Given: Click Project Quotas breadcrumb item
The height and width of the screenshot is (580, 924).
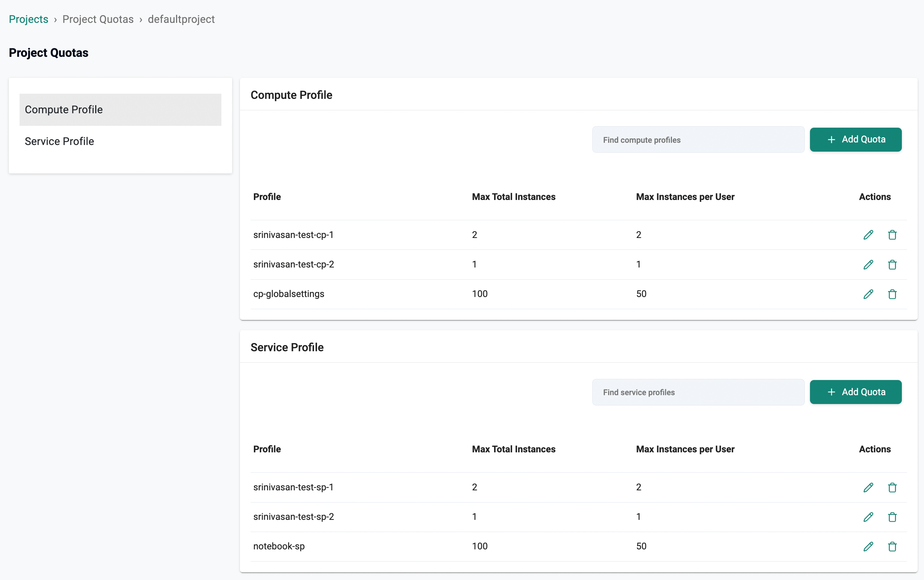Looking at the screenshot, I should tap(98, 19).
